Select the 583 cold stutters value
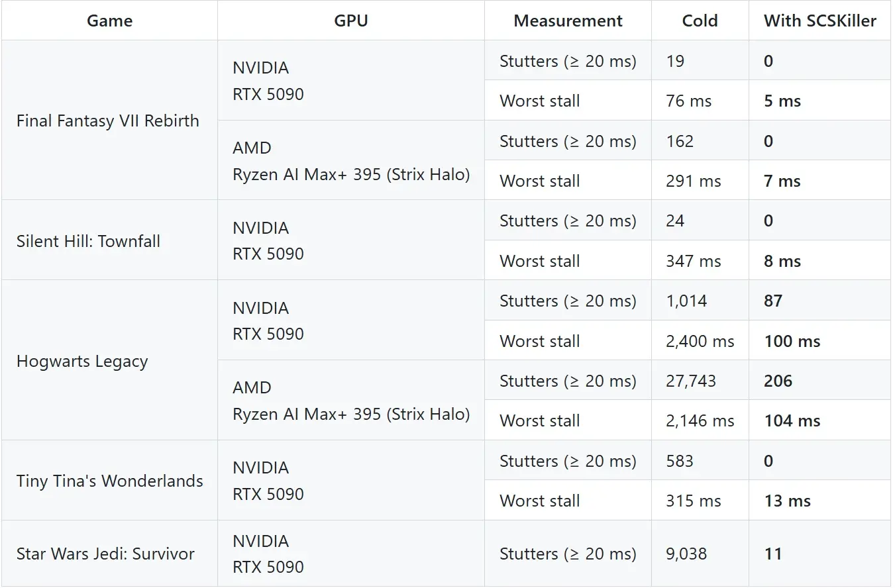The image size is (895, 588). 680,461
